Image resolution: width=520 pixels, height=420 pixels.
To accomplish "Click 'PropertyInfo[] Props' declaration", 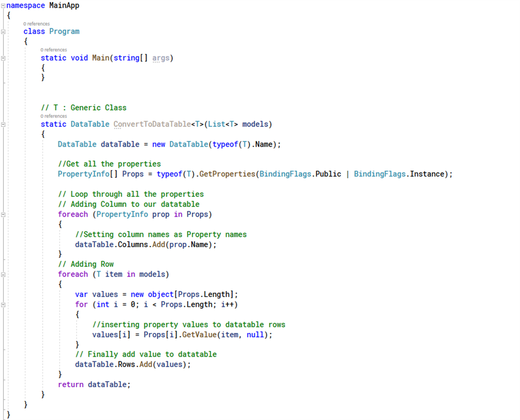I will 101,174.
